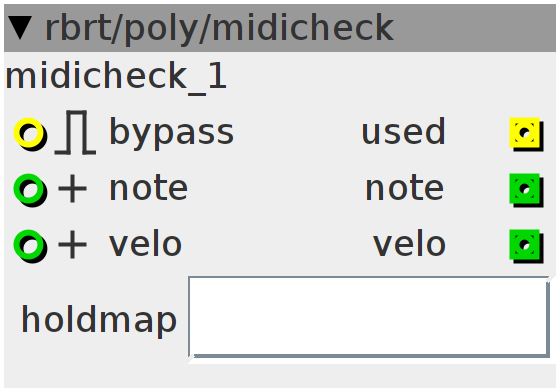Click the velo inlet label on left
The height and width of the screenshot is (392, 560).
tap(145, 243)
